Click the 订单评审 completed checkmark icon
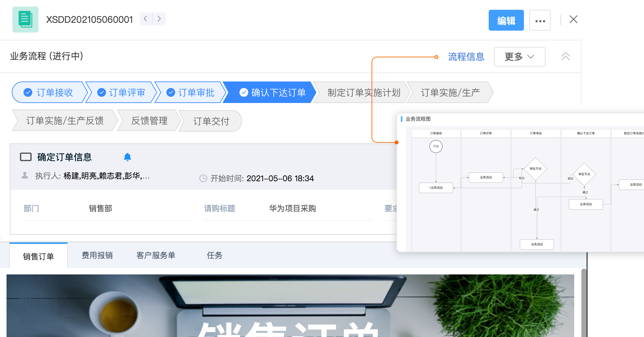Screen dimensions: 644x337 pos(102,93)
